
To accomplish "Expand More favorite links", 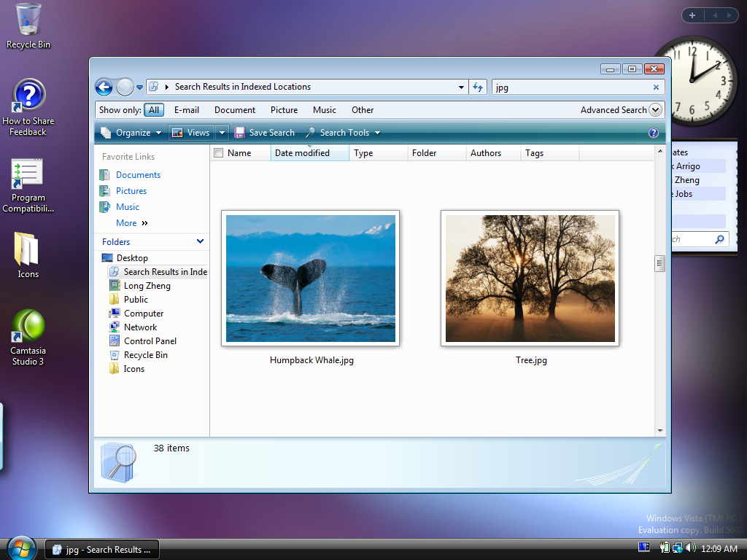I will click(132, 223).
